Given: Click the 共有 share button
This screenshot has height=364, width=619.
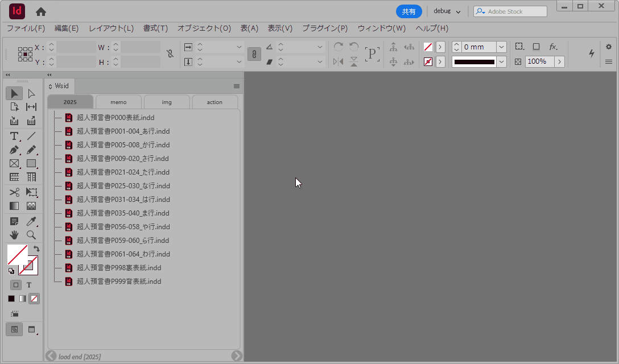Looking at the screenshot, I should click(x=408, y=11).
